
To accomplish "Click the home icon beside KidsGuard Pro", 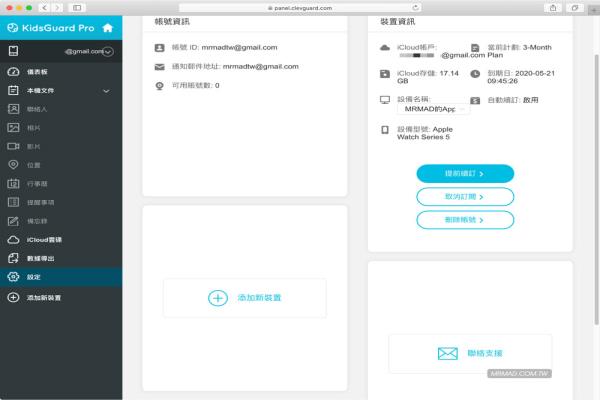I will pyautogui.click(x=108, y=28).
